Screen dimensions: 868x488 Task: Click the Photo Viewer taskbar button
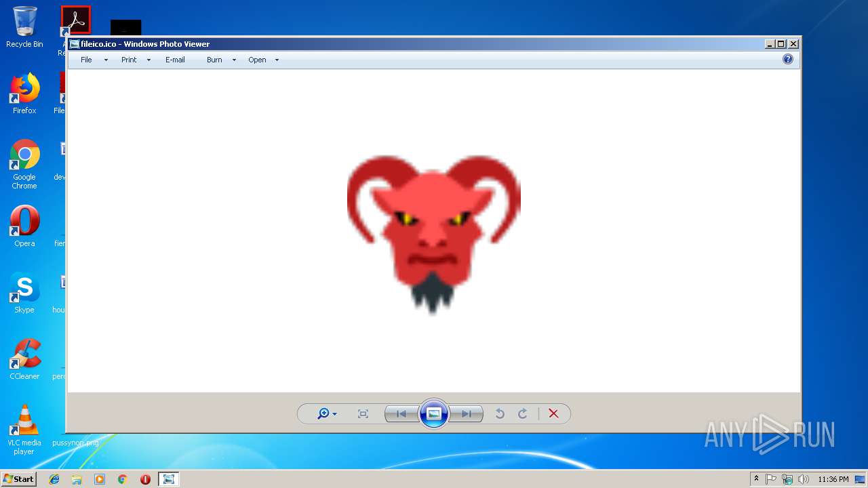click(x=168, y=479)
